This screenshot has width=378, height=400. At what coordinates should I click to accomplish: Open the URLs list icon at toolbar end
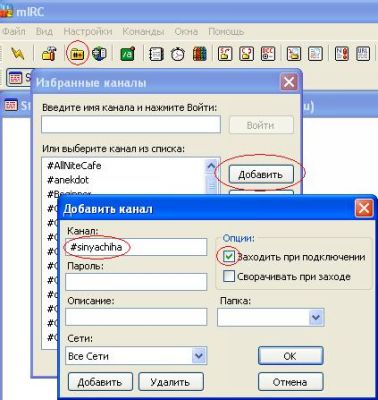click(x=363, y=54)
